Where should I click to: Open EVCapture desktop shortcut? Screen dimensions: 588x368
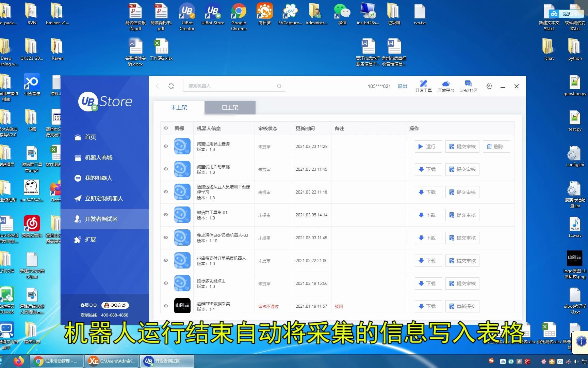(290, 14)
